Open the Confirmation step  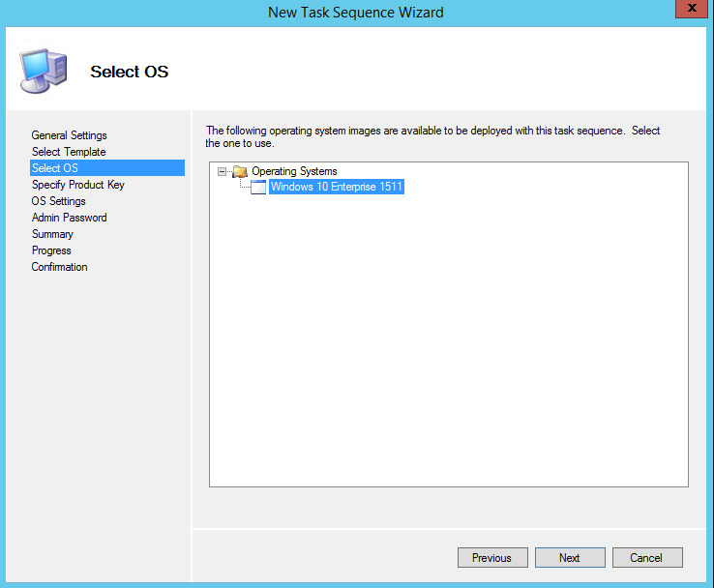[59, 267]
